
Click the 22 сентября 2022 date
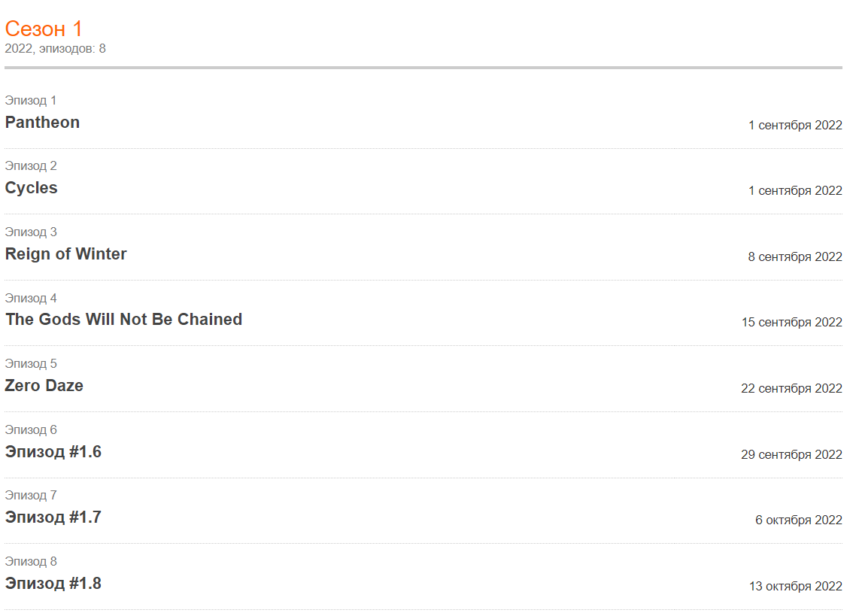click(791, 389)
